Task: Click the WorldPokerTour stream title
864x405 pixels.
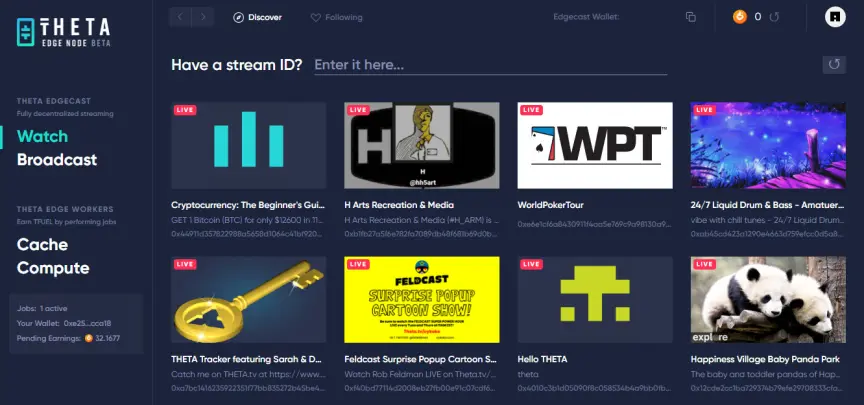Action: pos(550,205)
